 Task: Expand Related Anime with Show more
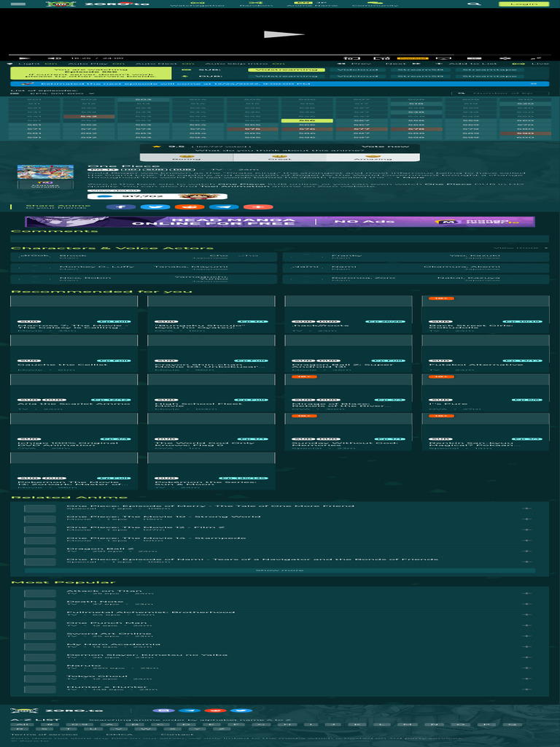click(280, 570)
